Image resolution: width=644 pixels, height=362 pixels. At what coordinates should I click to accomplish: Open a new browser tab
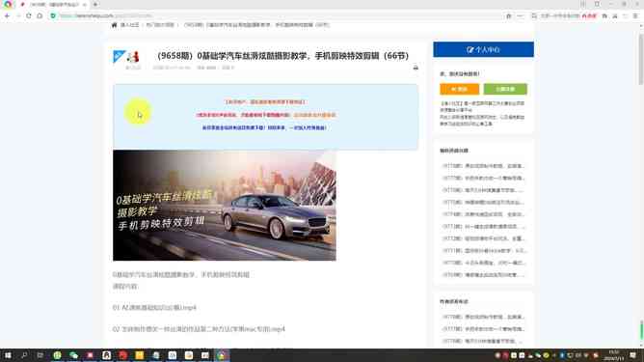95,5
